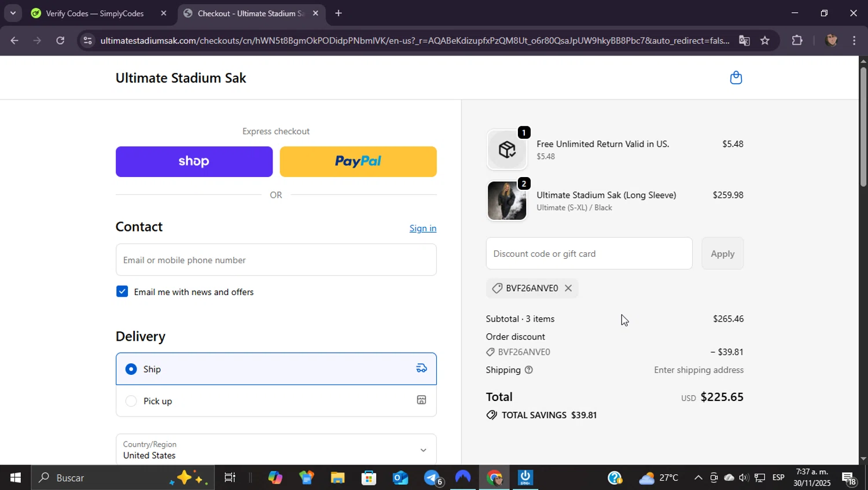The width and height of the screenshot is (868, 490).
Task: Open the Chrome three-dot menu
Action: pos(854,40)
